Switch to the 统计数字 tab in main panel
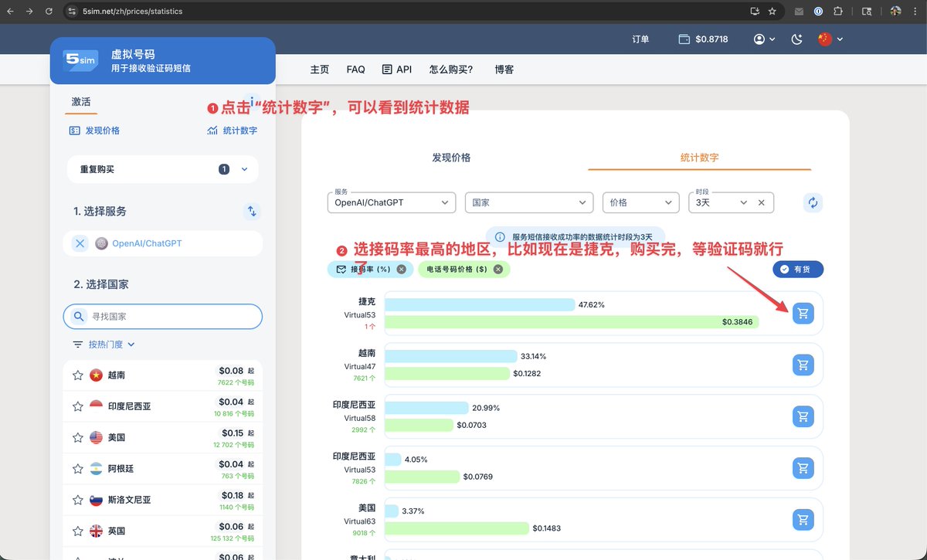927x560 pixels. [x=699, y=157]
